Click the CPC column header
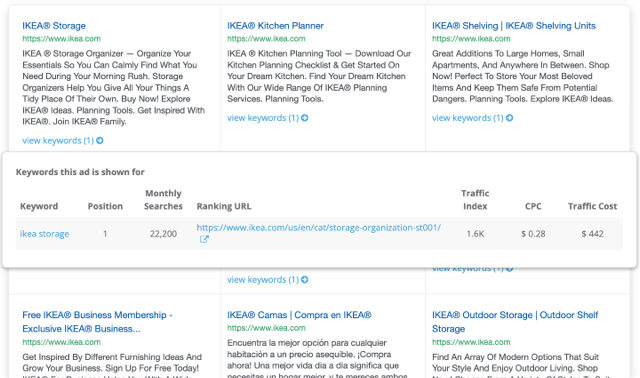 click(533, 206)
